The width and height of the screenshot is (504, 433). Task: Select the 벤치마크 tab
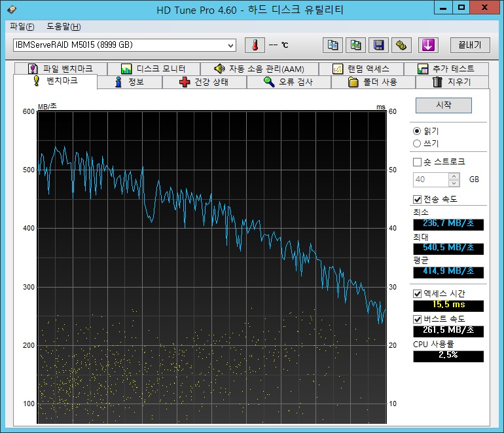coord(55,81)
